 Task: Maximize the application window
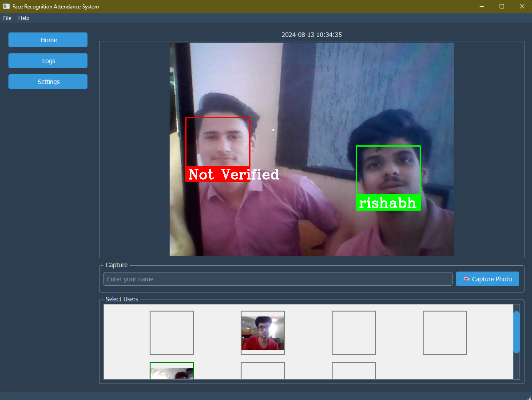pyautogui.click(x=502, y=7)
